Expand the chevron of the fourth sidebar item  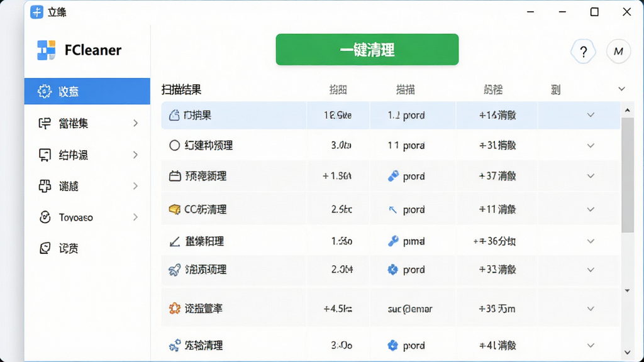(x=136, y=186)
